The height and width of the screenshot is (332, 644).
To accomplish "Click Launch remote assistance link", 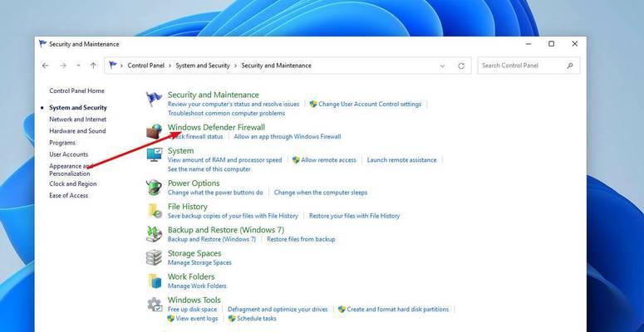I will (x=401, y=160).
